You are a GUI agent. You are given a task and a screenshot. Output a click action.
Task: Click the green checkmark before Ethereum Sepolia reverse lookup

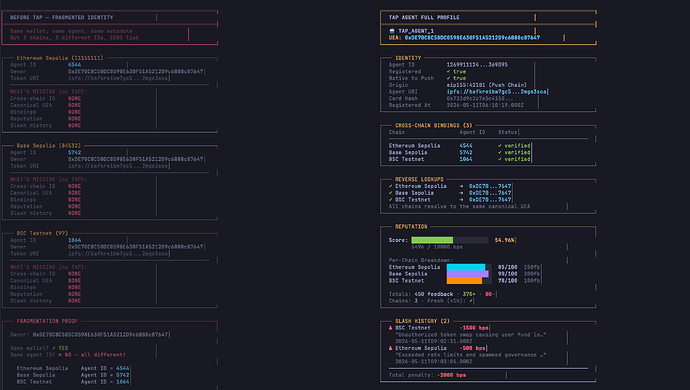tap(390, 186)
